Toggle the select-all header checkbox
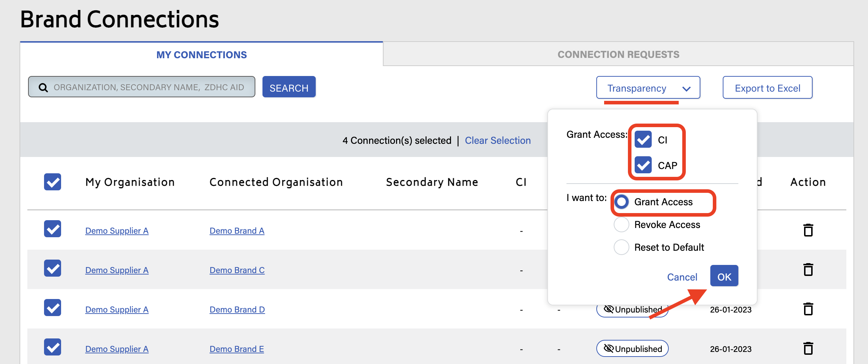Screen dimensions: 868x364 point(53,182)
